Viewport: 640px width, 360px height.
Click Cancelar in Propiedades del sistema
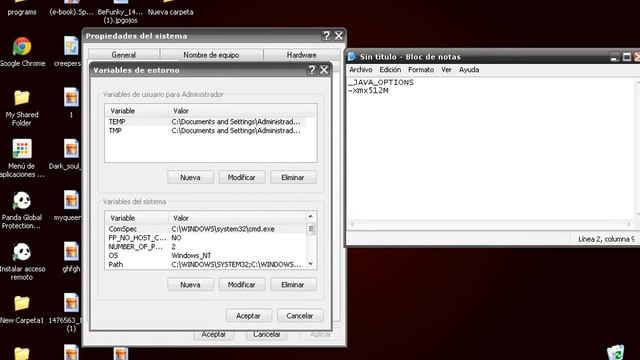[267, 334]
